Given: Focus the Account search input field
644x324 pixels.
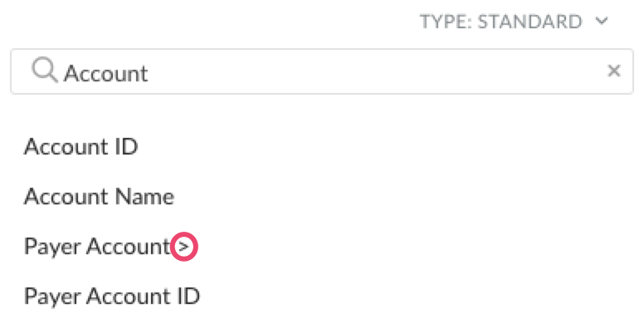Looking at the screenshot, I should (322, 71).
